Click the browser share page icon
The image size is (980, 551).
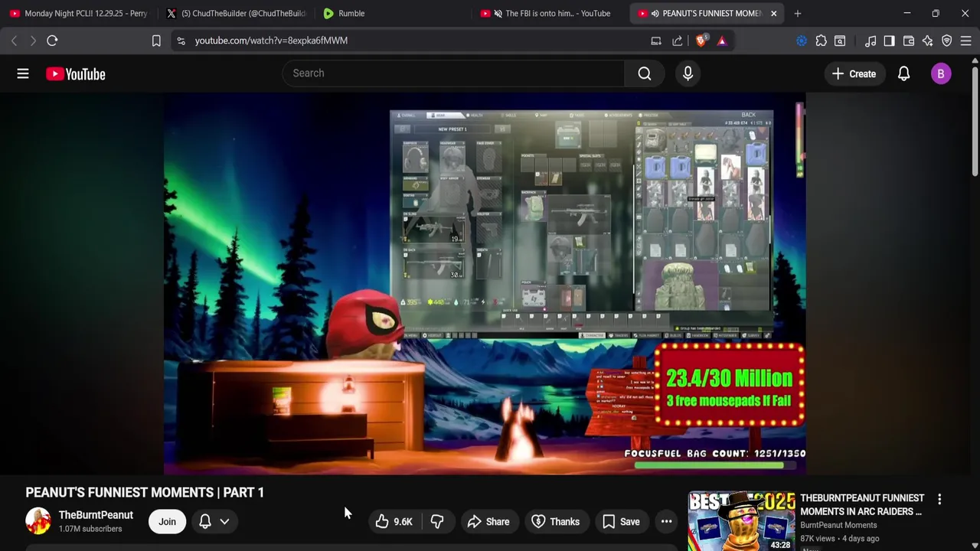pyautogui.click(x=677, y=41)
